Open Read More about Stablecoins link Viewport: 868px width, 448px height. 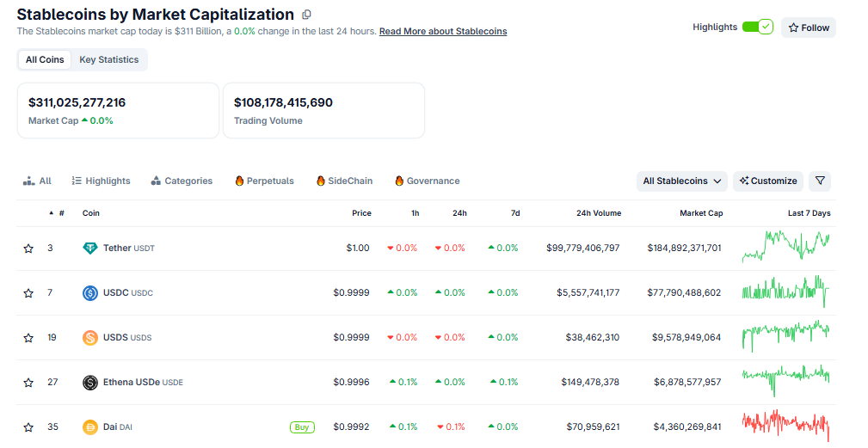coord(442,32)
